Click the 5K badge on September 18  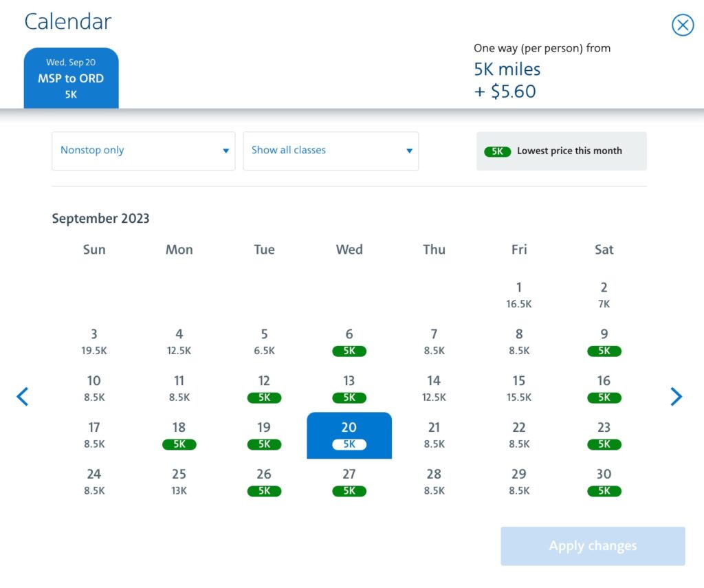[x=179, y=444]
